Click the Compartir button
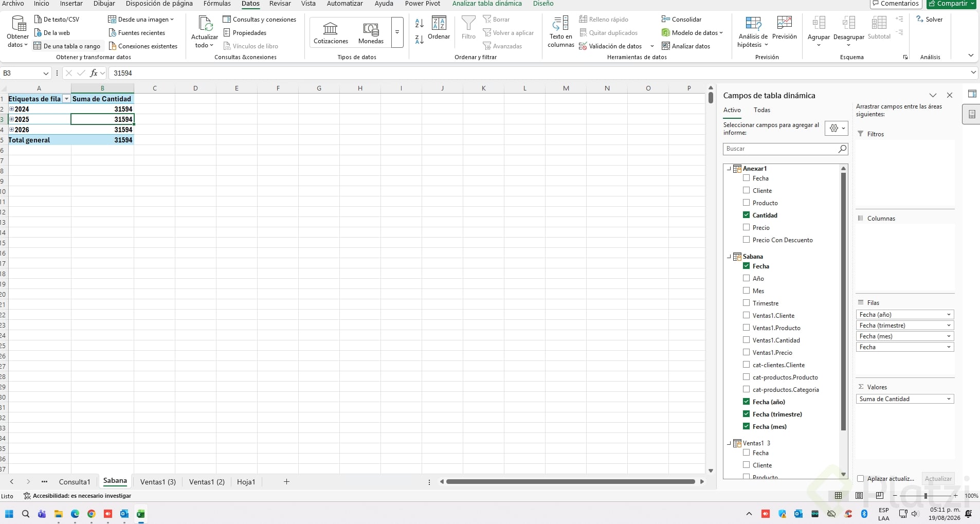The height and width of the screenshot is (524, 980). [952, 4]
